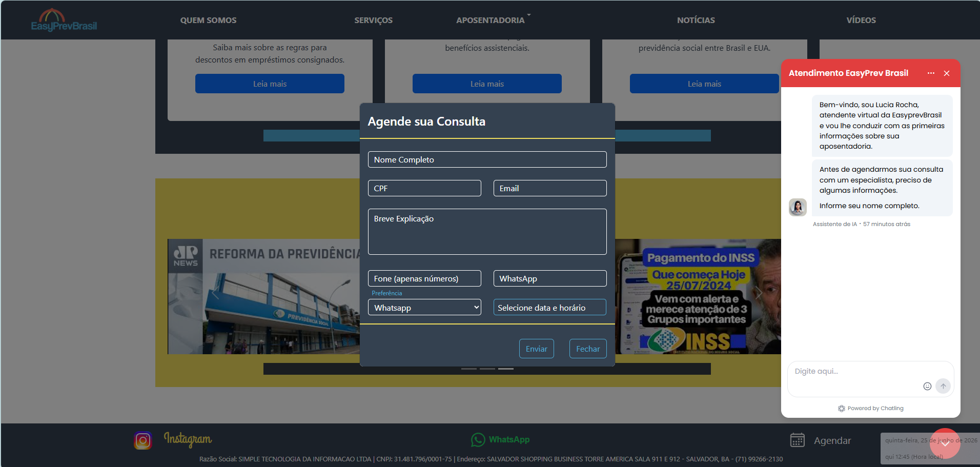This screenshot has height=467, width=980.
Task: Click the WhatsApp icon in footer
Action: pyautogui.click(x=478, y=440)
